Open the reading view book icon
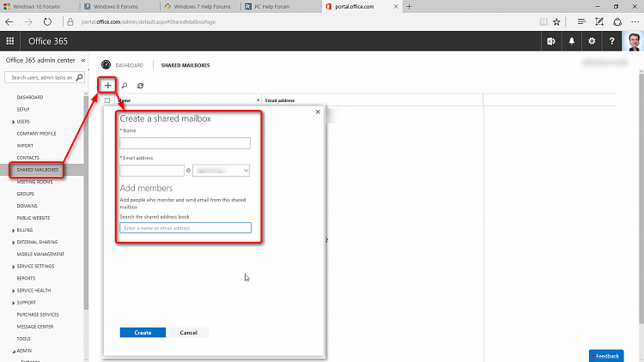The height and width of the screenshot is (362, 644). (x=544, y=21)
